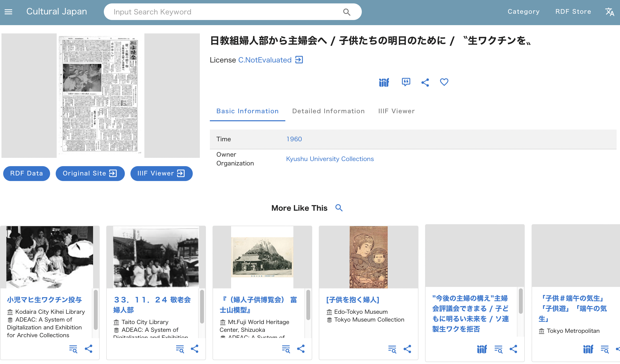This screenshot has height=364, width=620.
Task: Click Kodaira City Kihei Library text
Action: [50, 312]
